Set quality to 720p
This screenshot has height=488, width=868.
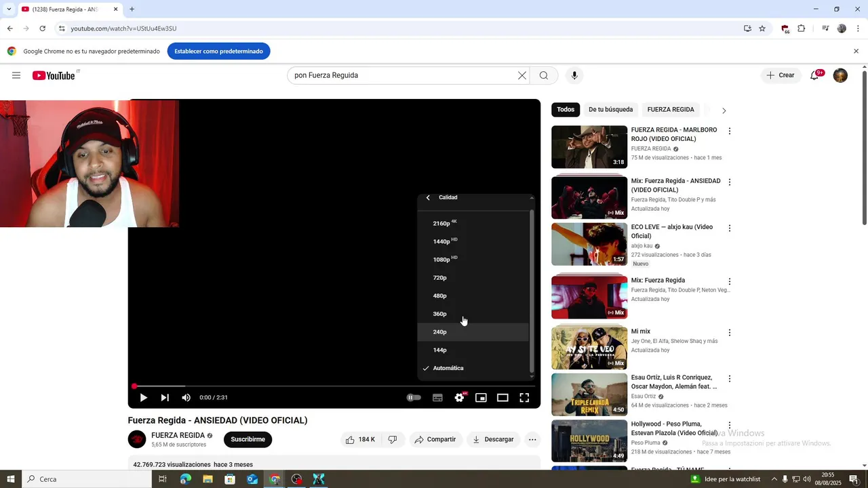[x=473, y=278]
